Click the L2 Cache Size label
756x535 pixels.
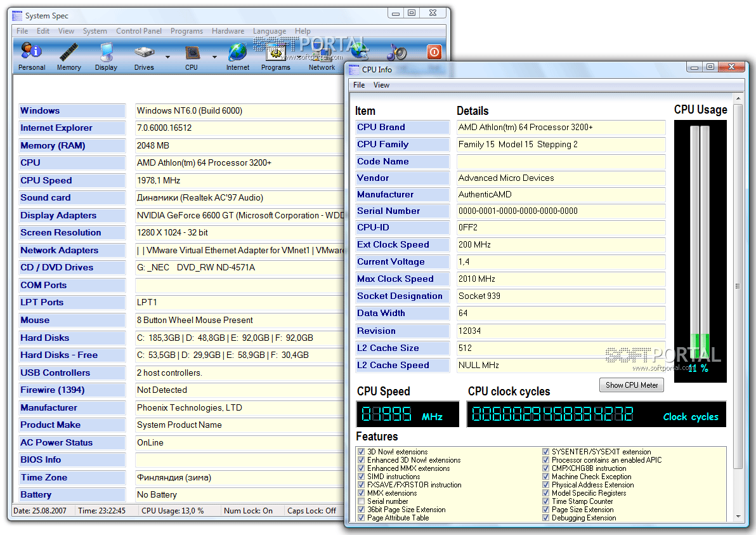(403, 348)
